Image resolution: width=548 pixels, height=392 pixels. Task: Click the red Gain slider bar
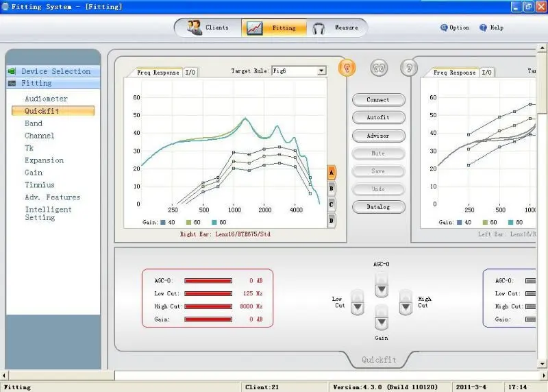(208, 319)
